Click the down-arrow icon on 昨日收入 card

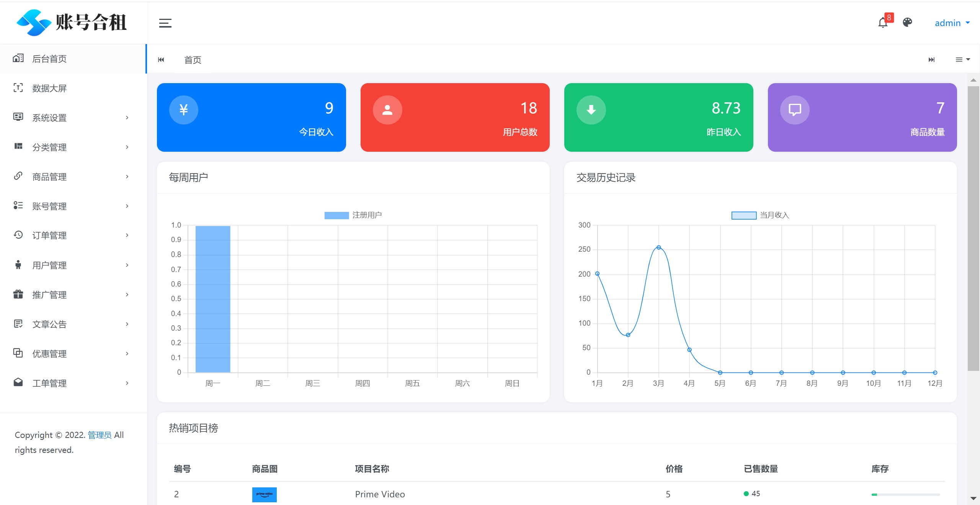591,110
